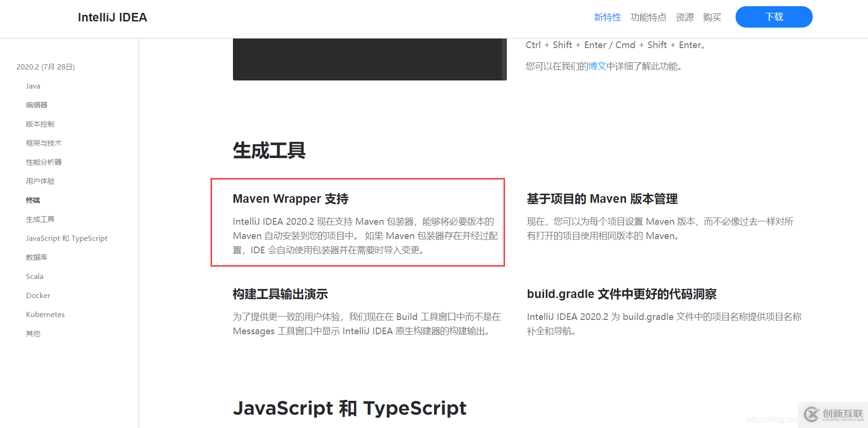Open the 资源 navigation tab

pos(685,17)
